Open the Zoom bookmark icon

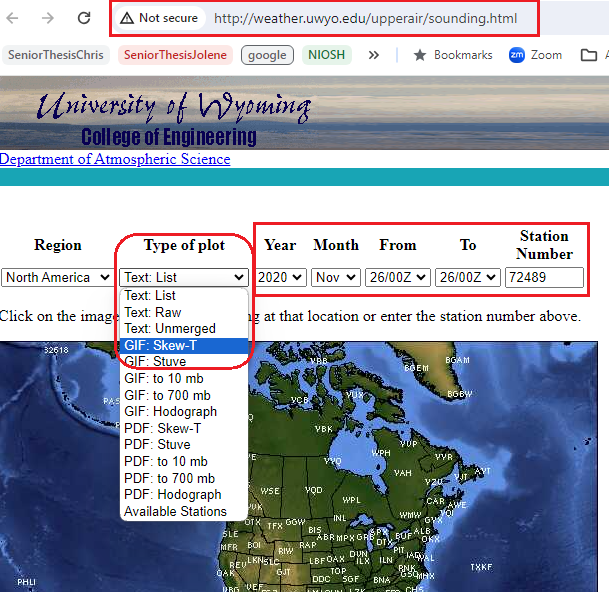(517, 55)
